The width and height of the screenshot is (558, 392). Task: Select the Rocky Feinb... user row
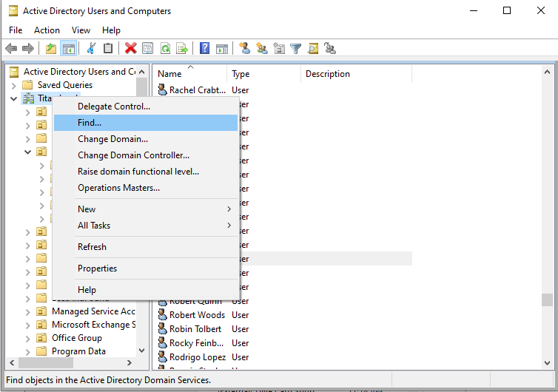pyautogui.click(x=285, y=343)
